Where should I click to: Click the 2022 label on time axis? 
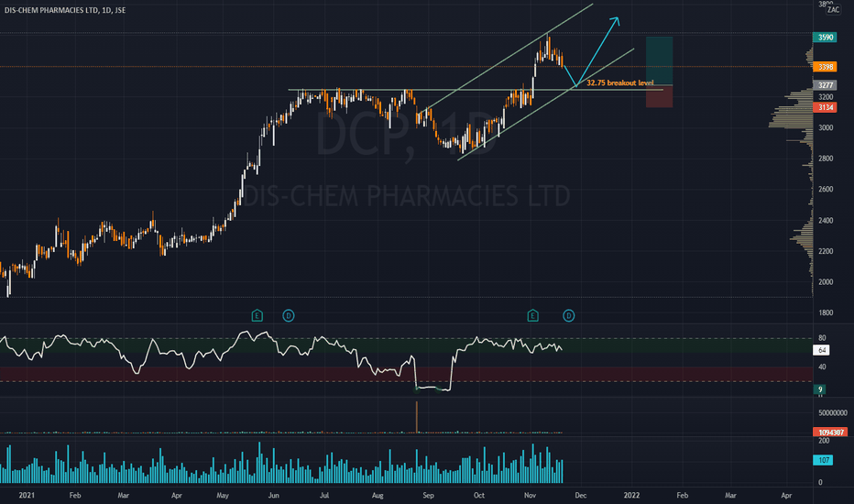[x=631, y=495]
